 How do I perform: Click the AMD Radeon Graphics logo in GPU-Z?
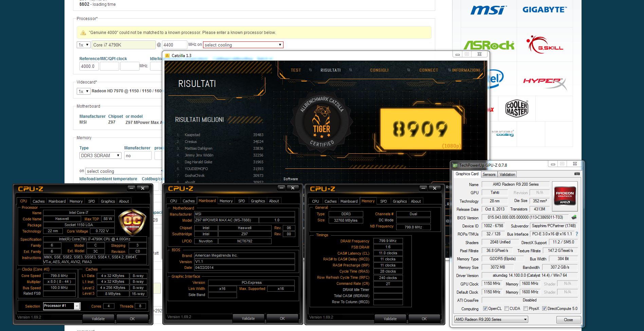565,196
